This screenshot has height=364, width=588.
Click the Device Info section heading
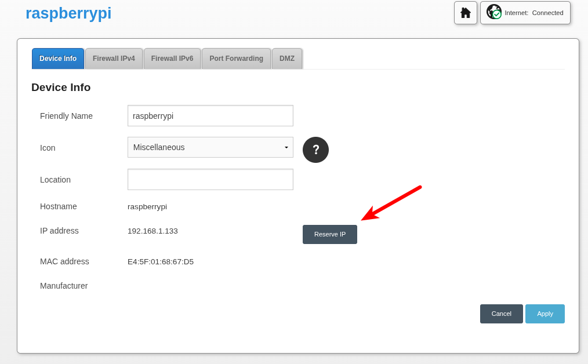(61, 88)
